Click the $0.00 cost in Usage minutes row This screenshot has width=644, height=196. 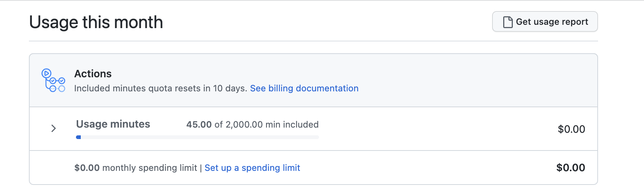[x=571, y=129]
